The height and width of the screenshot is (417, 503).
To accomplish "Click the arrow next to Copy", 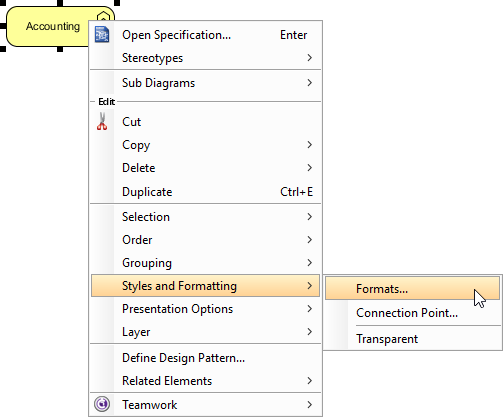I will click(310, 144).
